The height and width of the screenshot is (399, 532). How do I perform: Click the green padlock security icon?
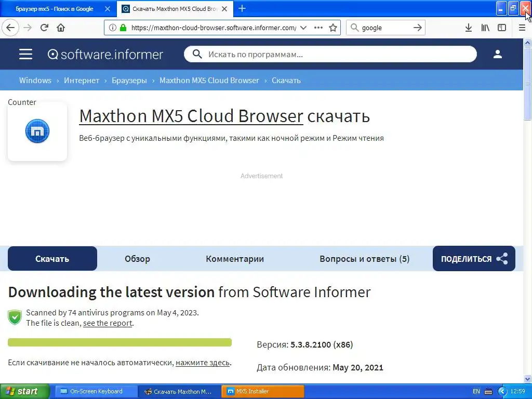[x=123, y=28]
